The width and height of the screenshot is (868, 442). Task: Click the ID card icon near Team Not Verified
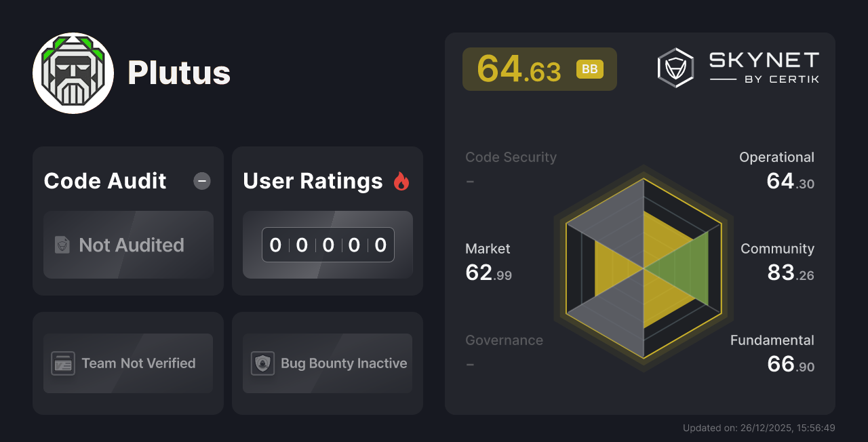pyautogui.click(x=62, y=363)
